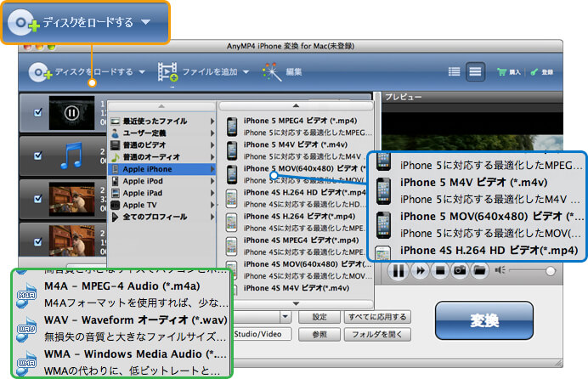
Task: Open snapshot folder icon in preview
Action: (479, 270)
